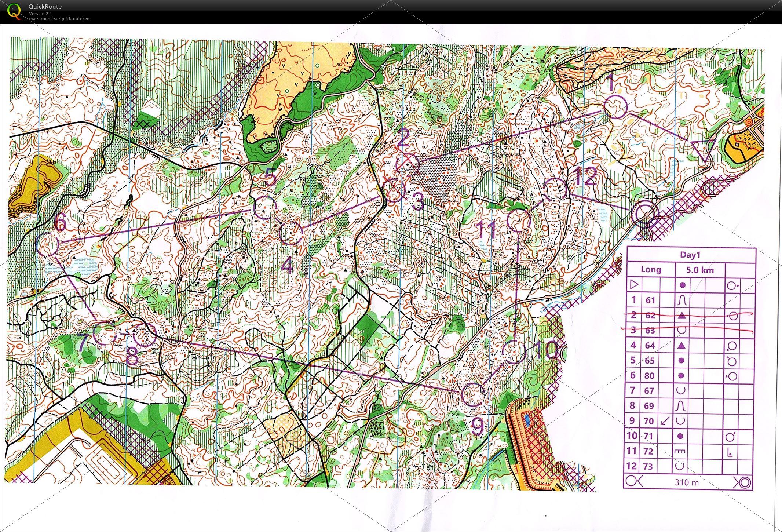Click the QuickRoute logo icon
This screenshot has height=532, width=782.
click(x=14, y=10)
